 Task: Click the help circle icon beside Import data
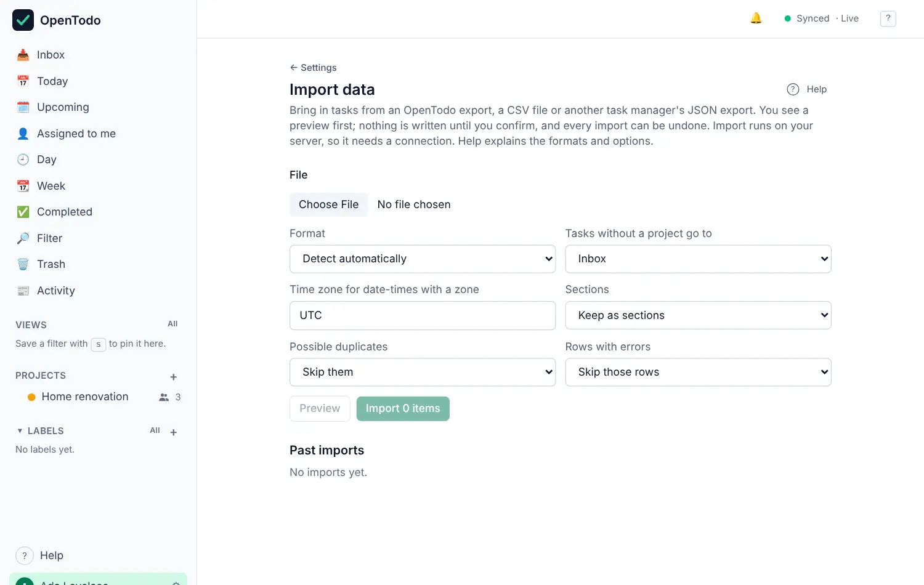pos(793,89)
